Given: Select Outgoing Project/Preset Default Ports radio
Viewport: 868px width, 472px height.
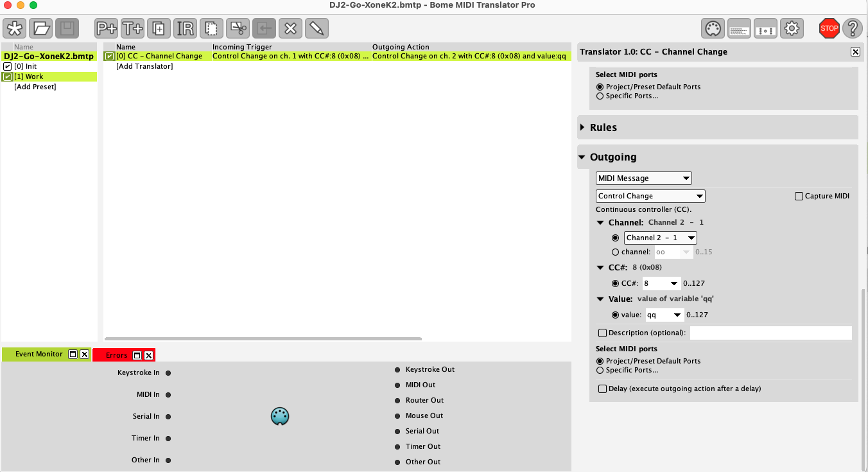Looking at the screenshot, I should pos(600,361).
